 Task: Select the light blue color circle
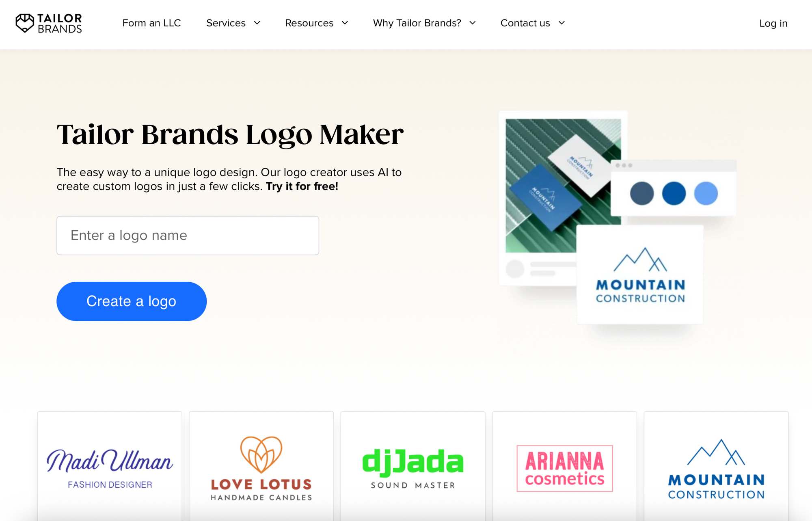(706, 193)
